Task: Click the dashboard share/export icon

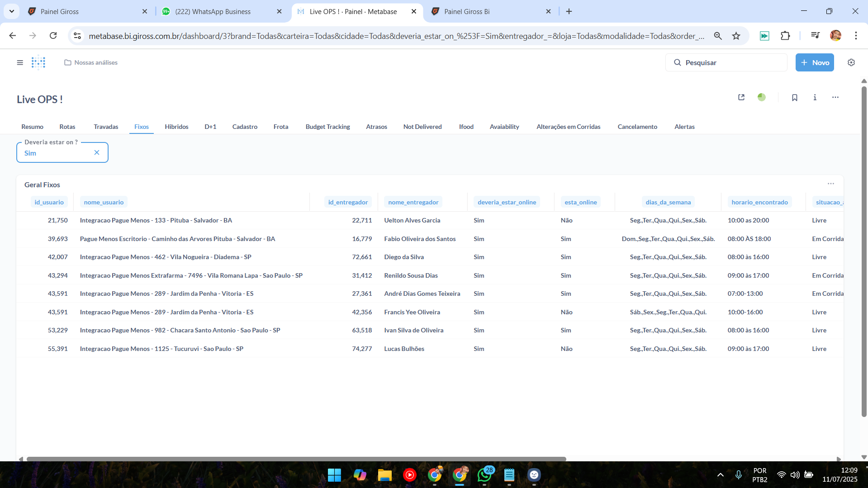Action: click(741, 97)
